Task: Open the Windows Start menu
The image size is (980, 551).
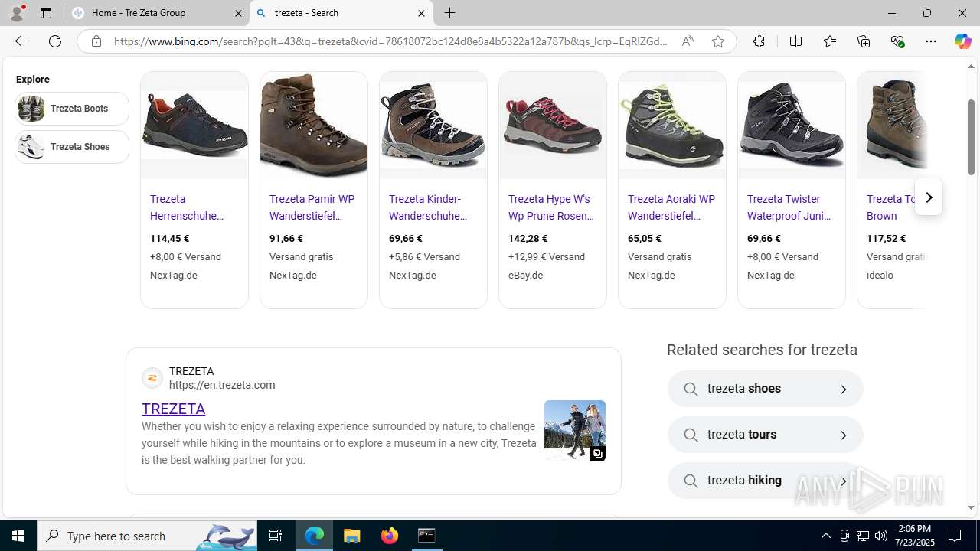Action: click(18, 536)
